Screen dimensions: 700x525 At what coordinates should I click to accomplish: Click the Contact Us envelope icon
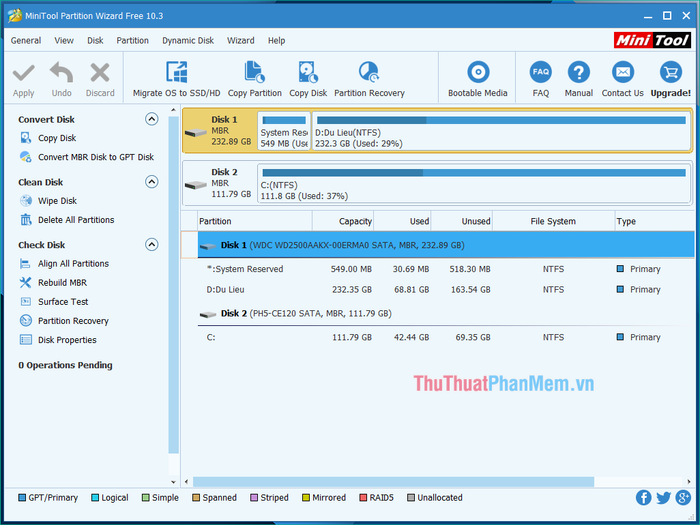tap(622, 72)
